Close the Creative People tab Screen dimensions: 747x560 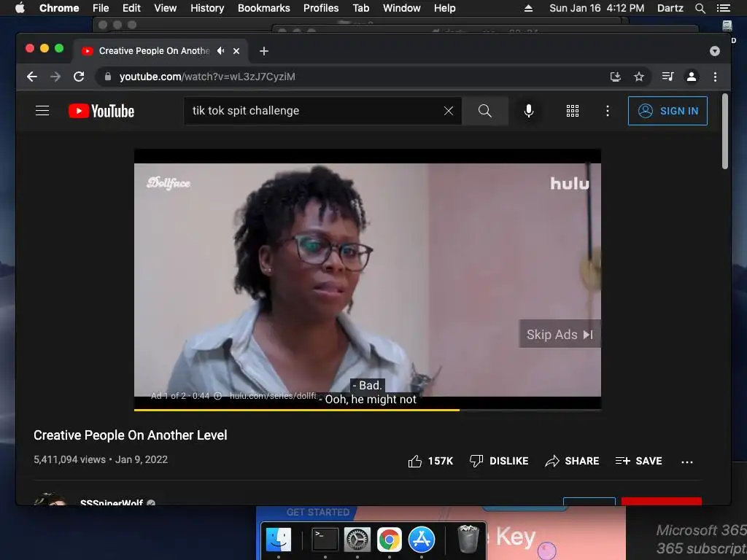coord(236,51)
